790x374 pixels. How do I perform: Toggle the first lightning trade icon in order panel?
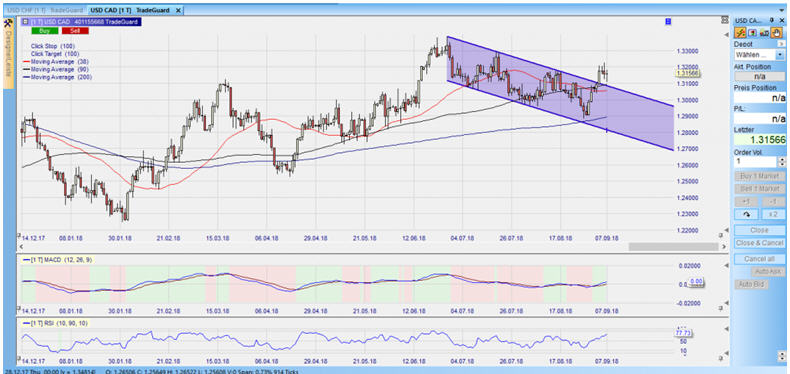tap(741, 32)
